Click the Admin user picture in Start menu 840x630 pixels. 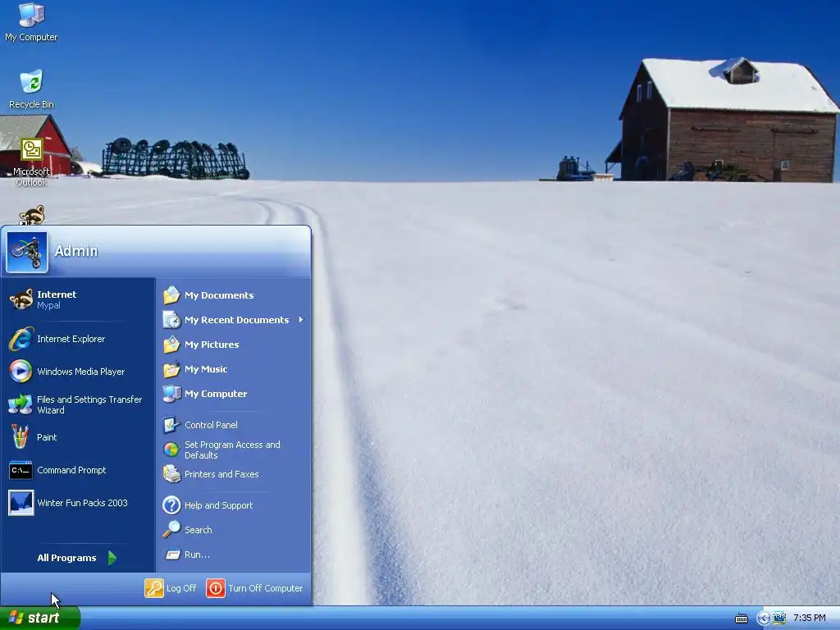click(27, 252)
